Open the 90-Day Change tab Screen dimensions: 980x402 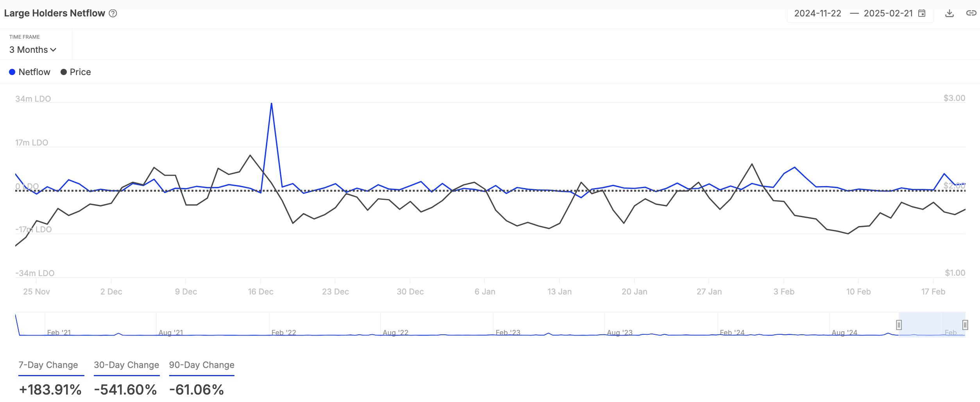(202, 365)
